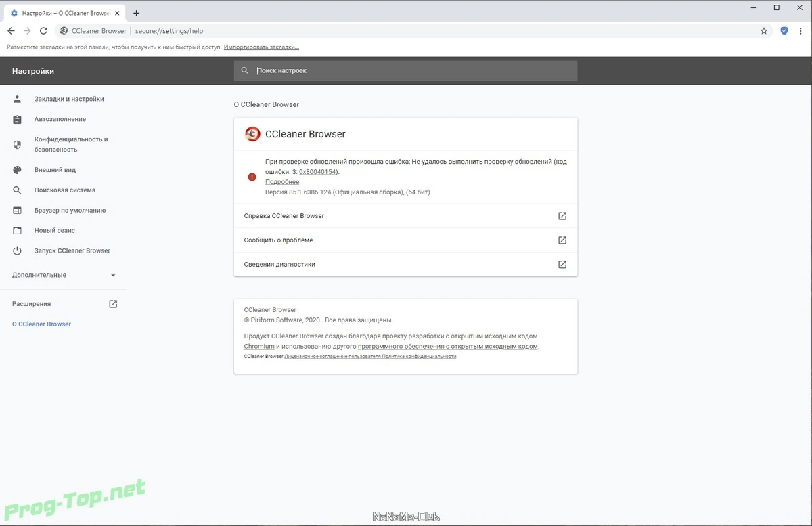Click the browser window icon for Браузер по умолчанию
This screenshot has width=812, height=526.
tap(18, 211)
